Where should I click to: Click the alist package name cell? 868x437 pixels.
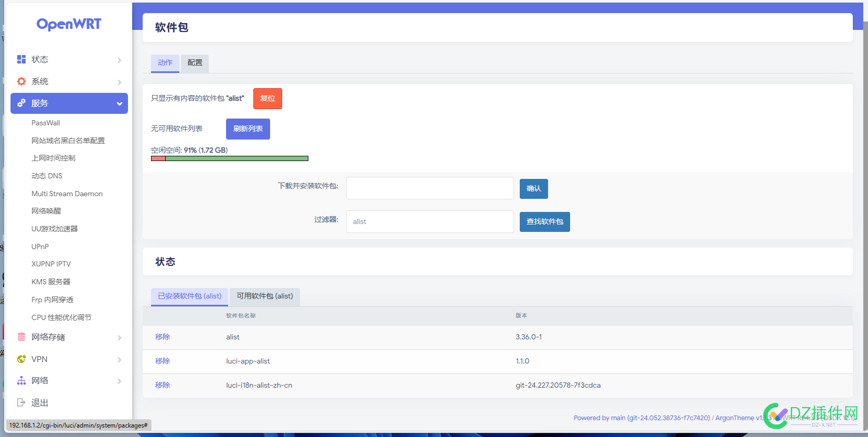pos(233,337)
